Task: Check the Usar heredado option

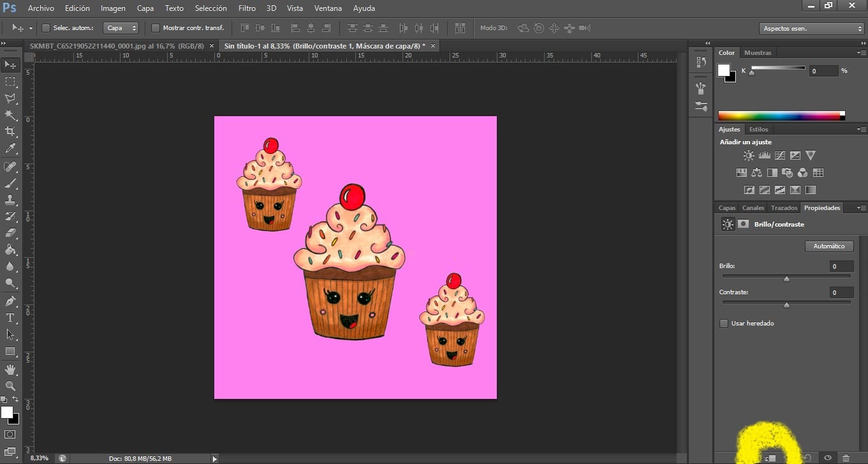Action: point(724,324)
